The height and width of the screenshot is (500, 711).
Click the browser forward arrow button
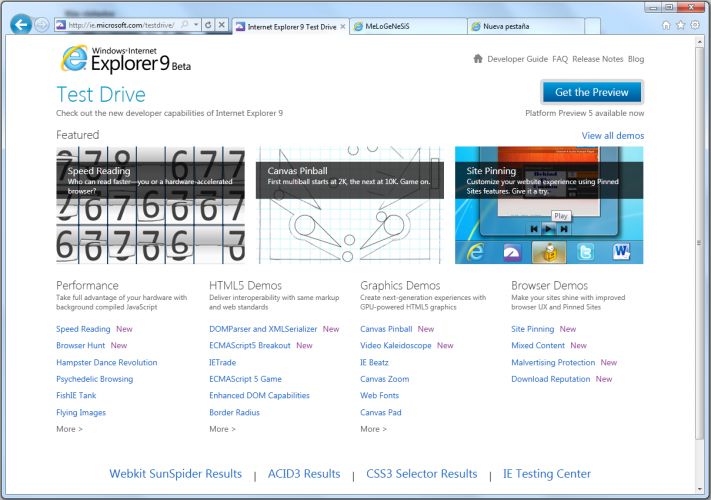coord(42,25)
